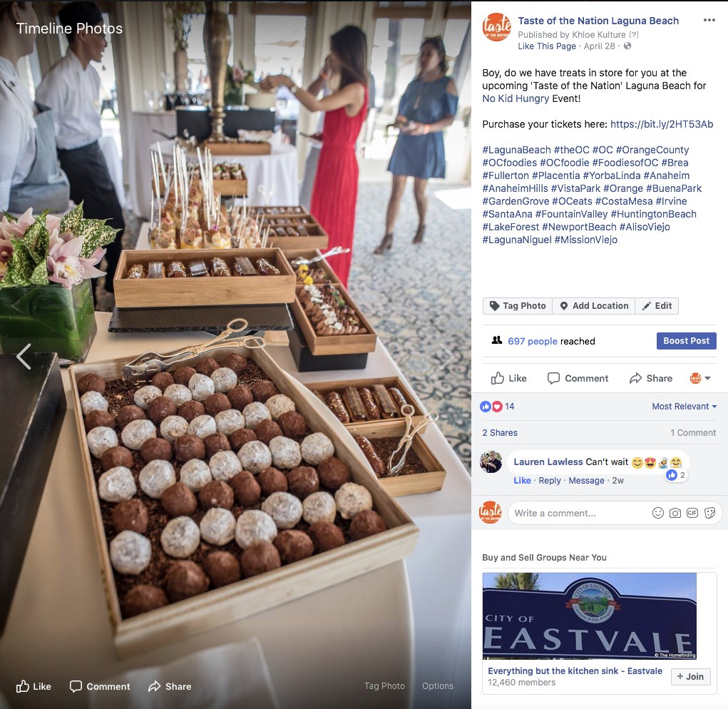Screen dimensions: 728x709
Task: Go to previous photo with left arrow
Action: tap(24, 356)
